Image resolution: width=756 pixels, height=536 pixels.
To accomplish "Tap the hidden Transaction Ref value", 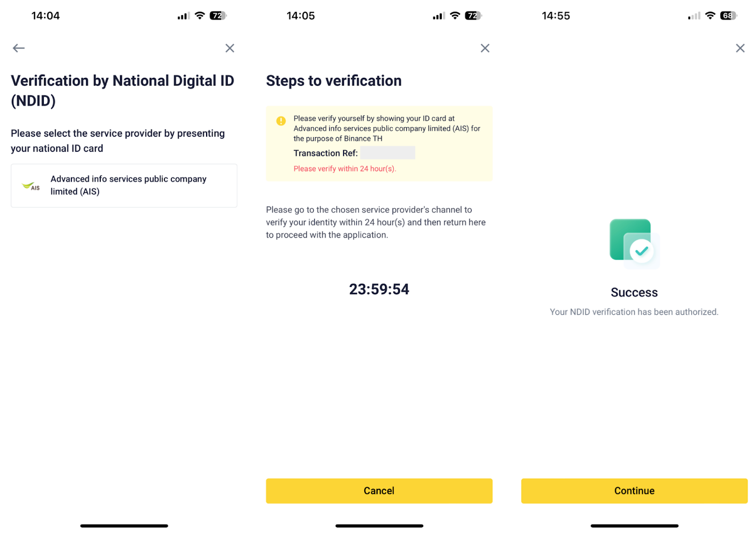I will coord(387,152).
